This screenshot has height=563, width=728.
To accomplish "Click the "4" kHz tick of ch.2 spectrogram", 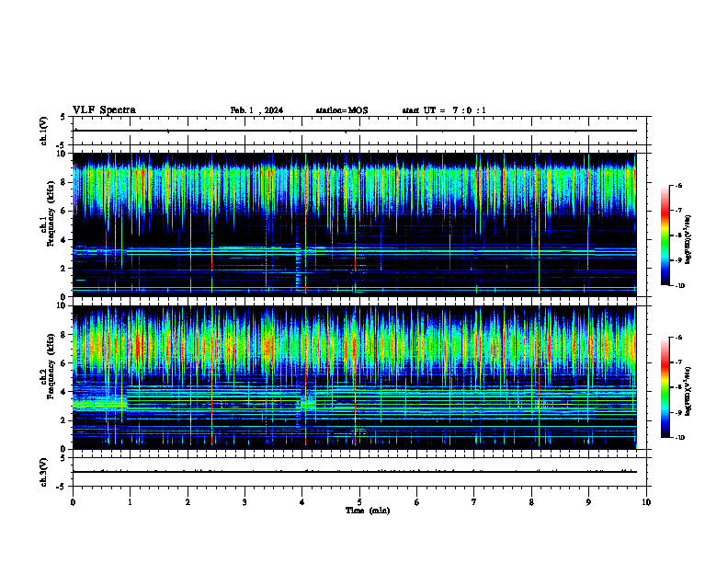I will (64, 392).
